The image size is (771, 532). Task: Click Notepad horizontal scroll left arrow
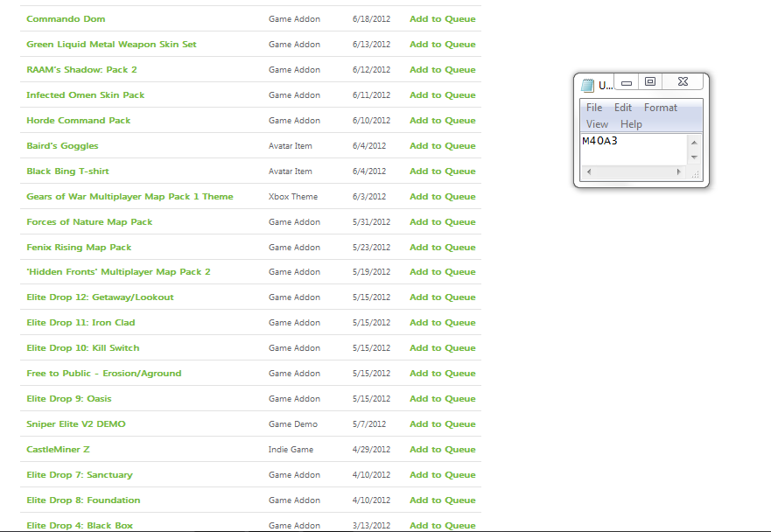[589, 172]
